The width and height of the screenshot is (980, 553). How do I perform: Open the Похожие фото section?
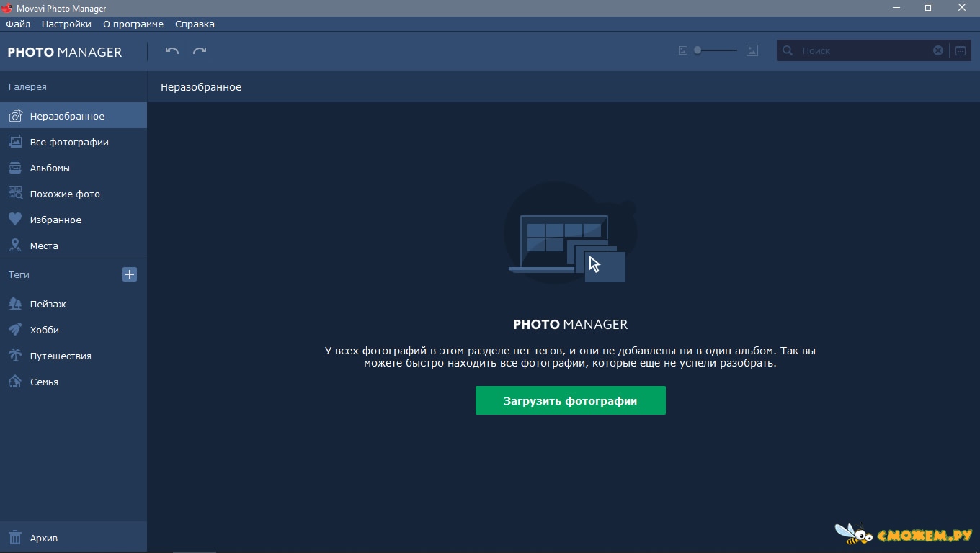click(73, 194)
